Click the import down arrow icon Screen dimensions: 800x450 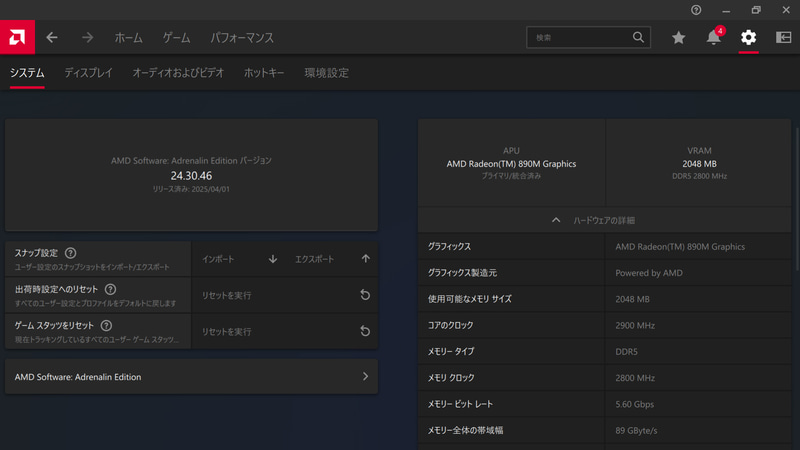point(273,259)
